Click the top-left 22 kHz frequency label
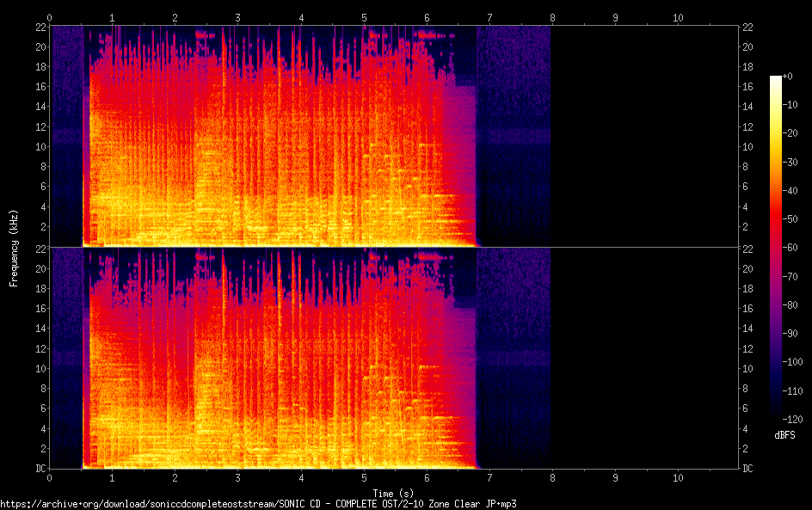The width and height of the screenshot is (812, 510). tap(40, 27)
